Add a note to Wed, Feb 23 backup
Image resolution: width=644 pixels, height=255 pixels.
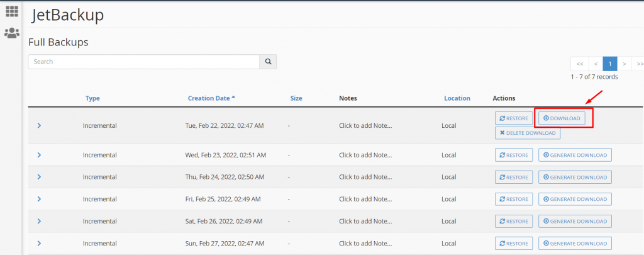tap(365, 155)
